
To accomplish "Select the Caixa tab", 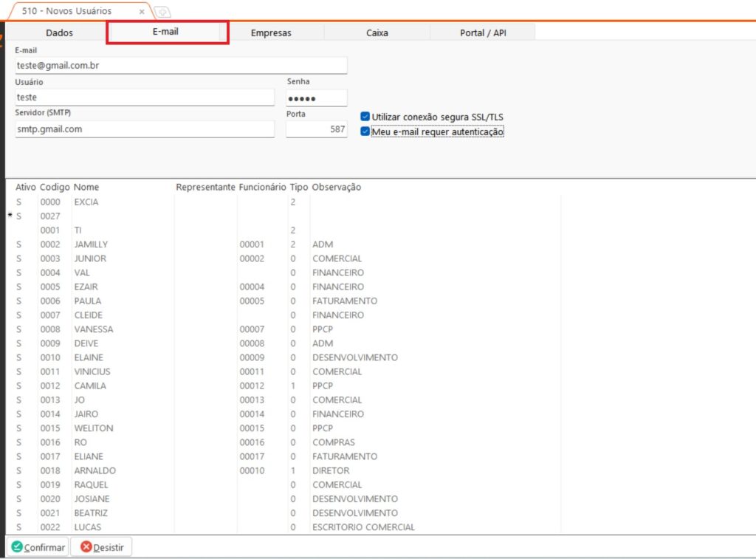I will pos(377,32).
